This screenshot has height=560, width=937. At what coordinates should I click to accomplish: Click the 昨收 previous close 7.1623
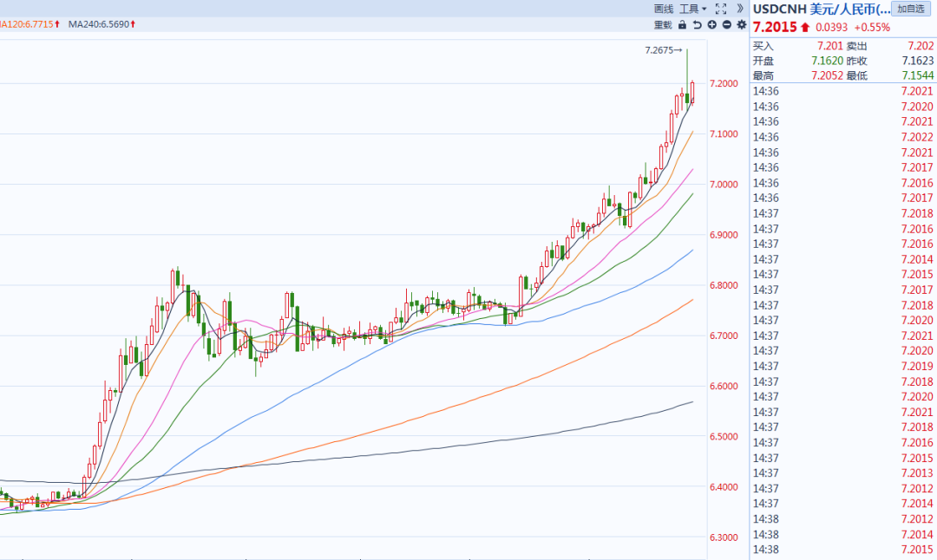918,61
